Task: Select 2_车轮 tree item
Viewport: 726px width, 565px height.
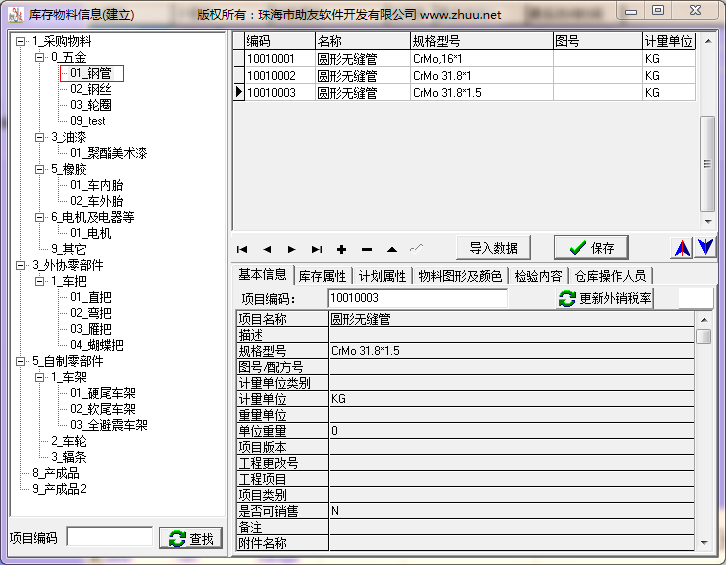Action: pyautogui.click(x=69, y=441)
